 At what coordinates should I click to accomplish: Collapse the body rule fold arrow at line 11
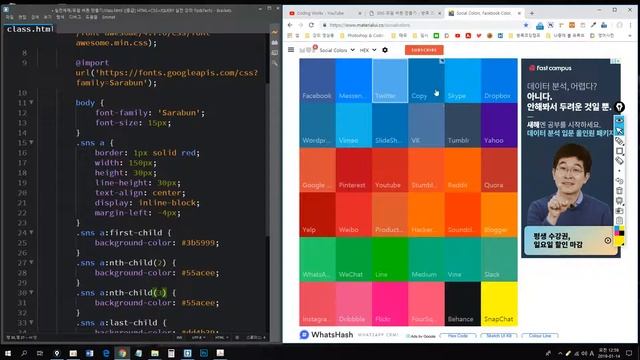(x=31, y=102)
